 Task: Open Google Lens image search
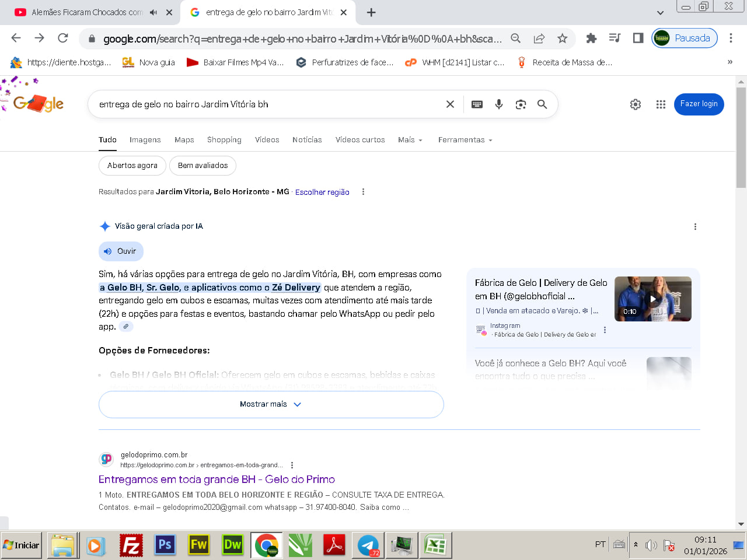pyautogui.click(x=521, y=104)
